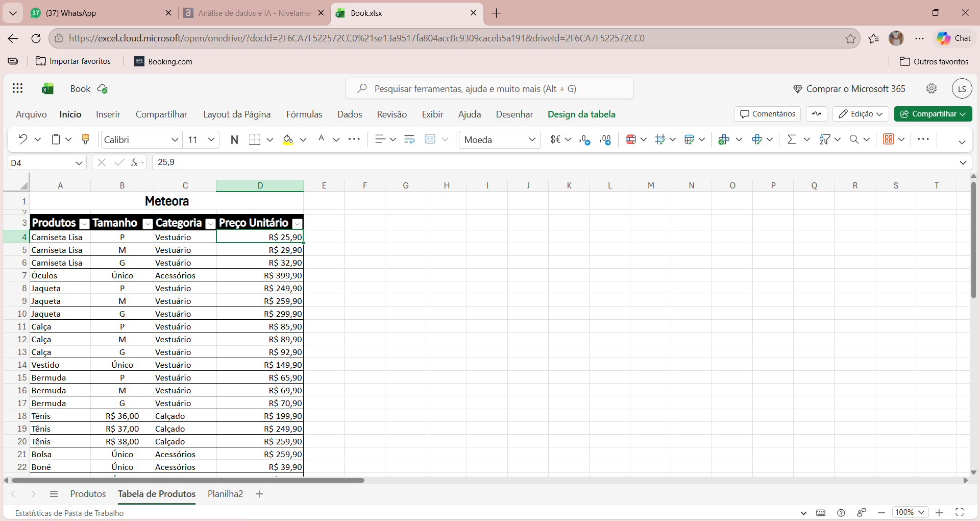Switch to the Dados tab
The width and height of the screenshot is (980, 521).
click(x=350, y=114)
